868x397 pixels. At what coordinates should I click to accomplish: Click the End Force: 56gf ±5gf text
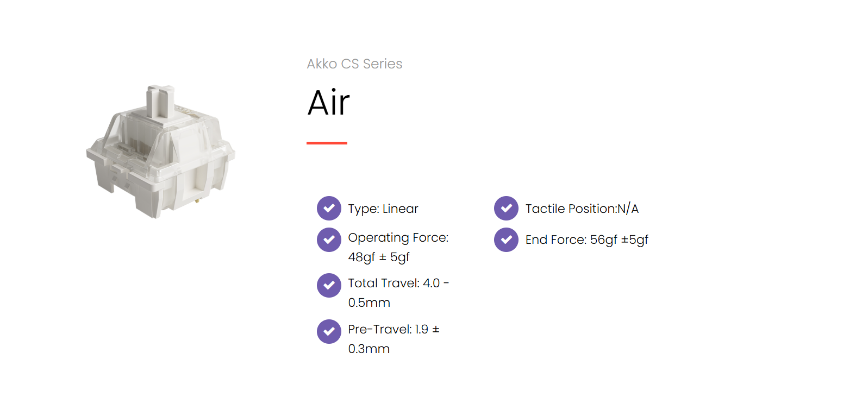pos(586,240)
